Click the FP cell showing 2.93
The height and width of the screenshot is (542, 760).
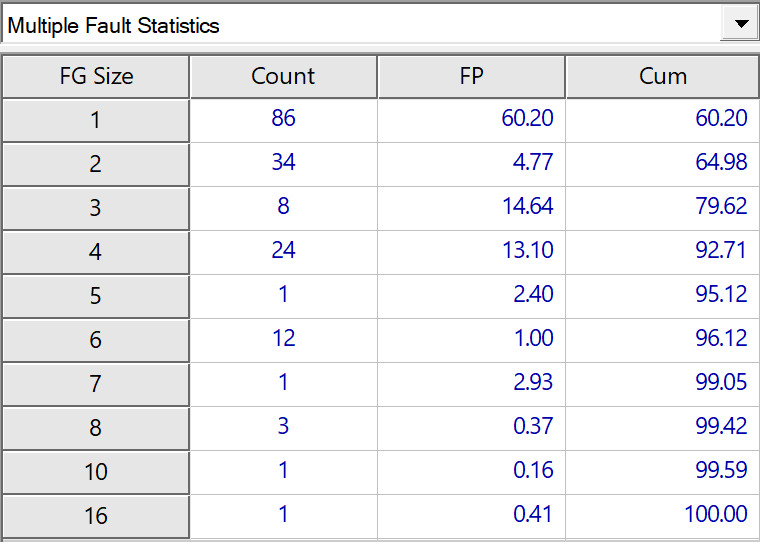pos(471,383)
